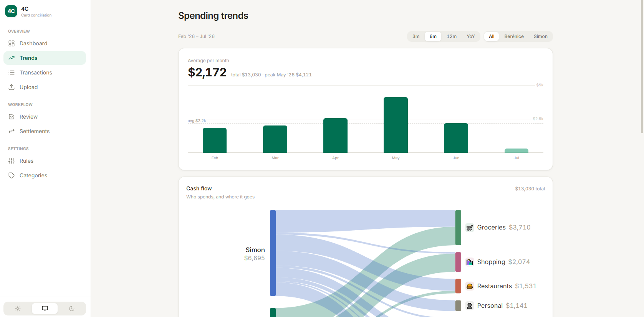Open the Review workflow page

tap(45, 117)
